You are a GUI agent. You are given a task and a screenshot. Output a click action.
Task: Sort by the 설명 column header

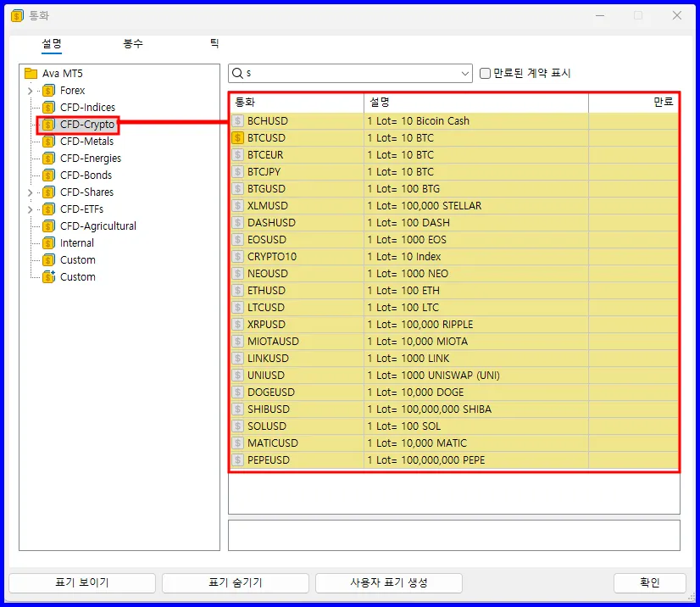tap(476, 103)
